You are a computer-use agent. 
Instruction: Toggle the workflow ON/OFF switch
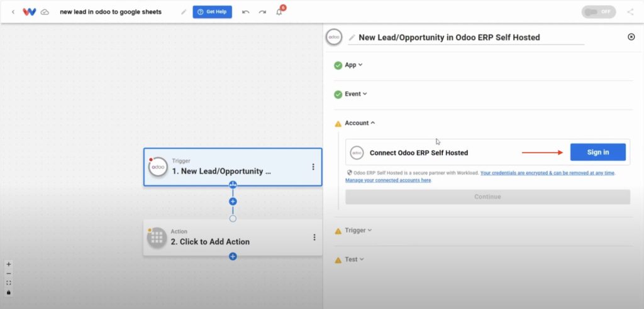[599, 11]
